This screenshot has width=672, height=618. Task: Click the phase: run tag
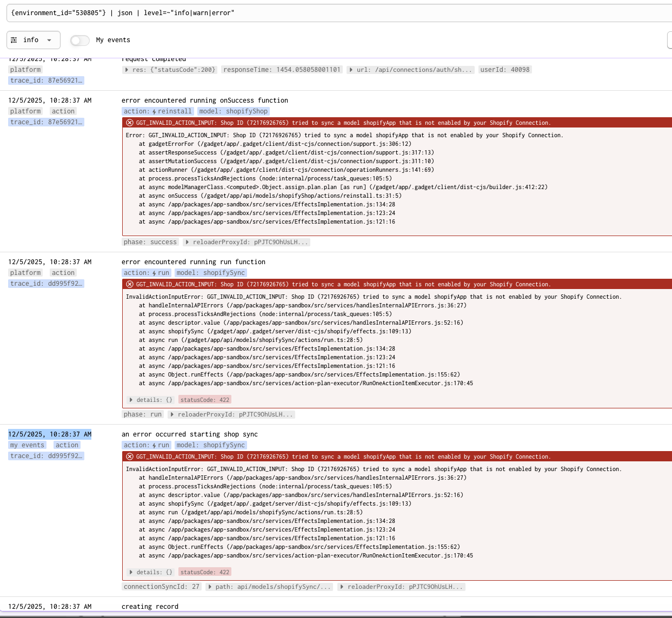coord(142,414)
